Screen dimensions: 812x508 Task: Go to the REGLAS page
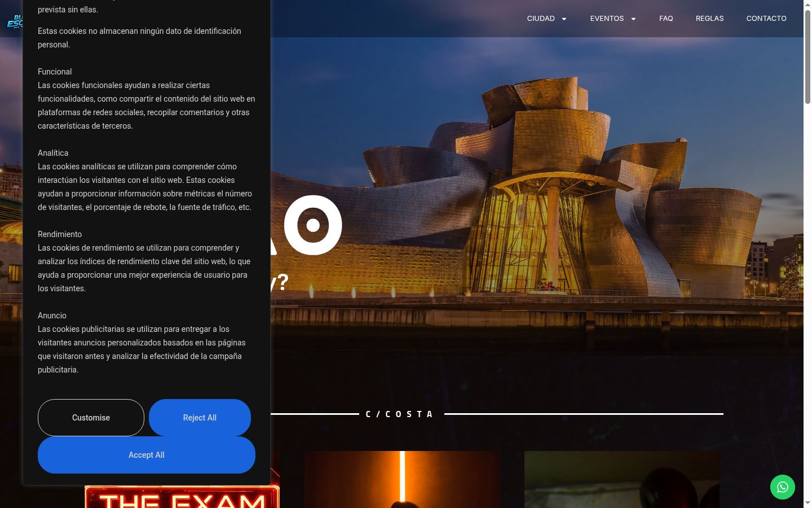tap(709, 19)
